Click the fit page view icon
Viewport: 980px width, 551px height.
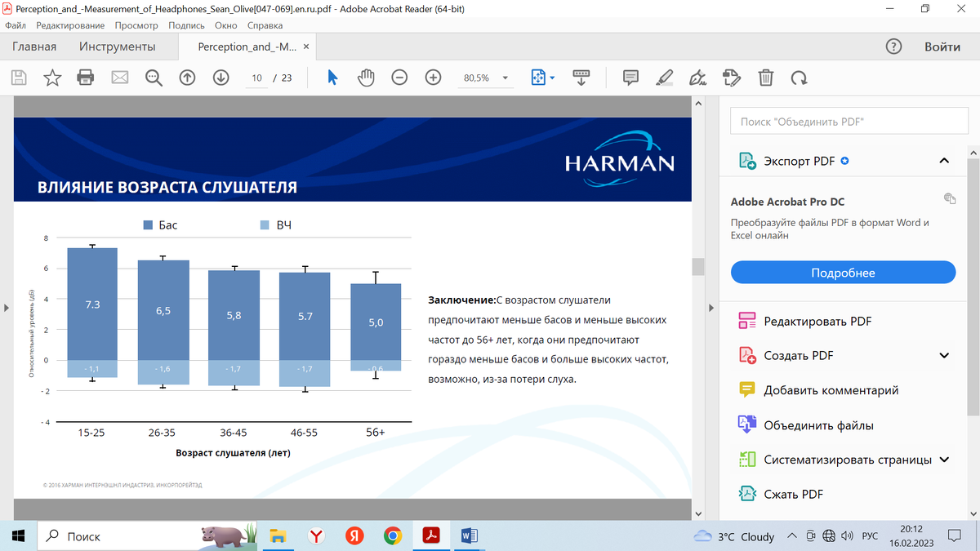(537, 78)
